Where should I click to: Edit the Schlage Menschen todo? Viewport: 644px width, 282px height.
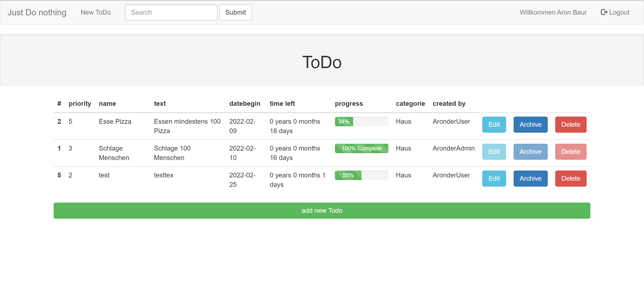[x=494, y=151]
